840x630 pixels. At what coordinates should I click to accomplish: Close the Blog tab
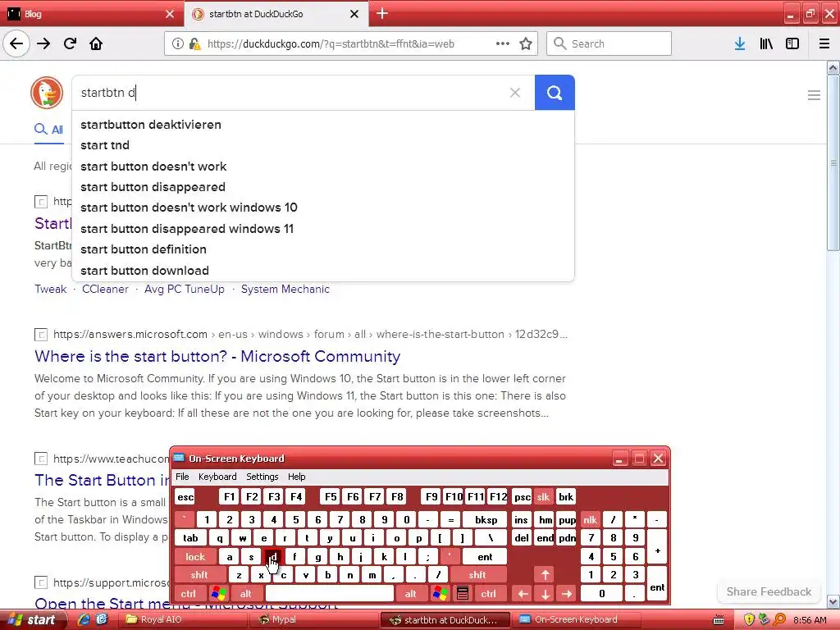pyautogui.click(x=170, y=14)
